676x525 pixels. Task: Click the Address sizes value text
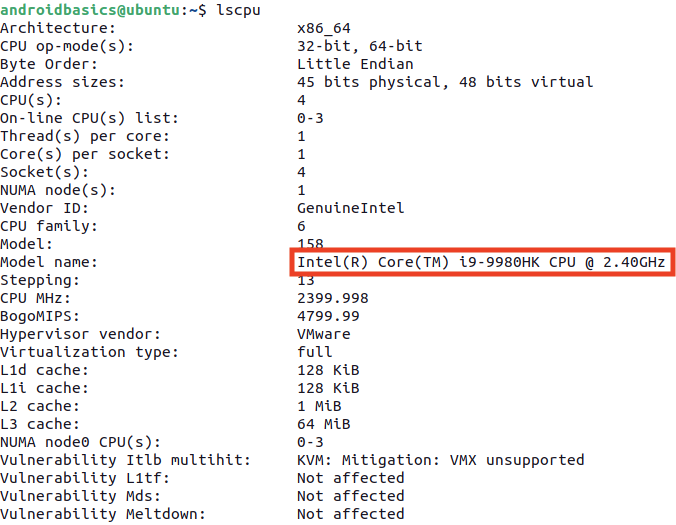(x=445, y=82)
